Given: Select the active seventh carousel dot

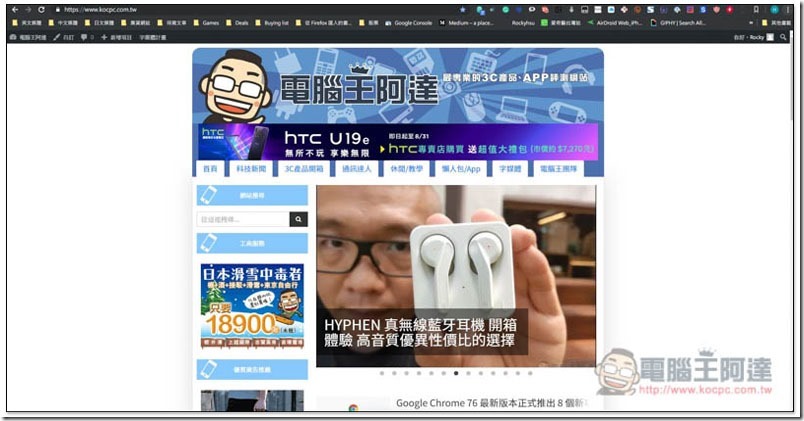Looking at the screenshot, I should click(x=456, y=373).
